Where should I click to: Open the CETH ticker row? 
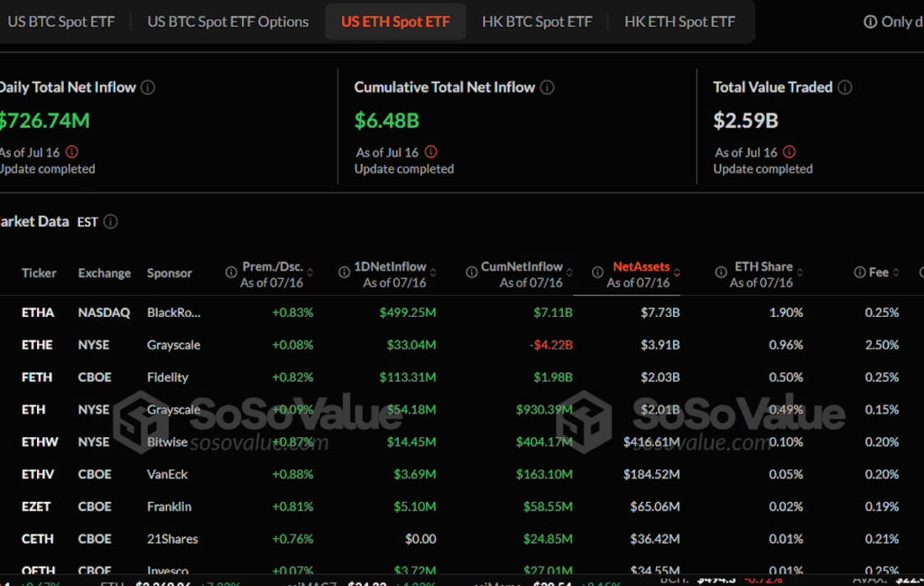coord(37,539)
